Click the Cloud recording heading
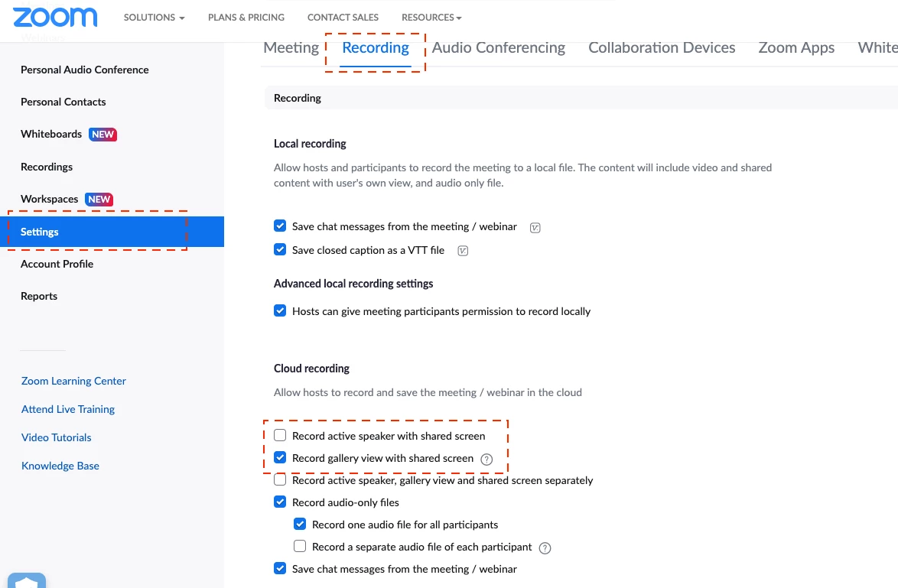 (311, 369)
